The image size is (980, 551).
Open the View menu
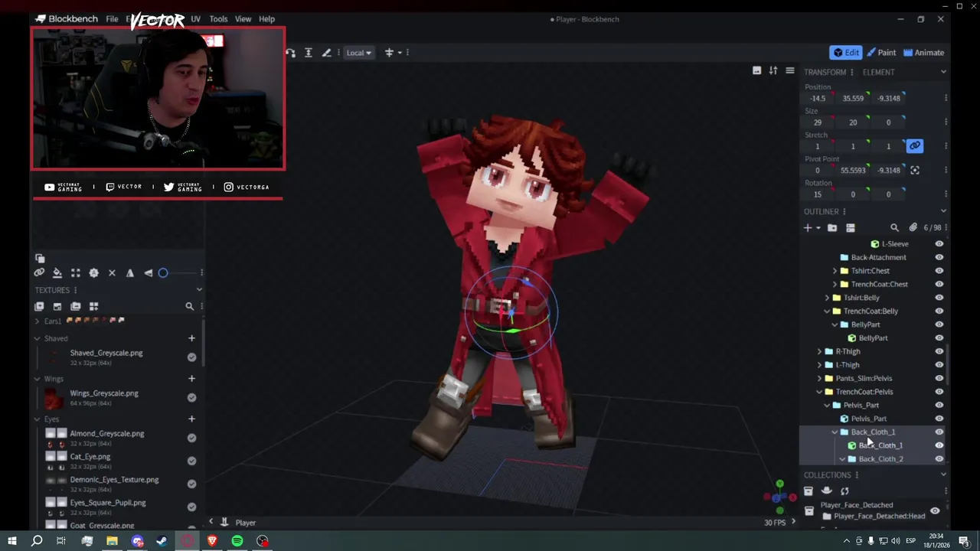point(243,19)
